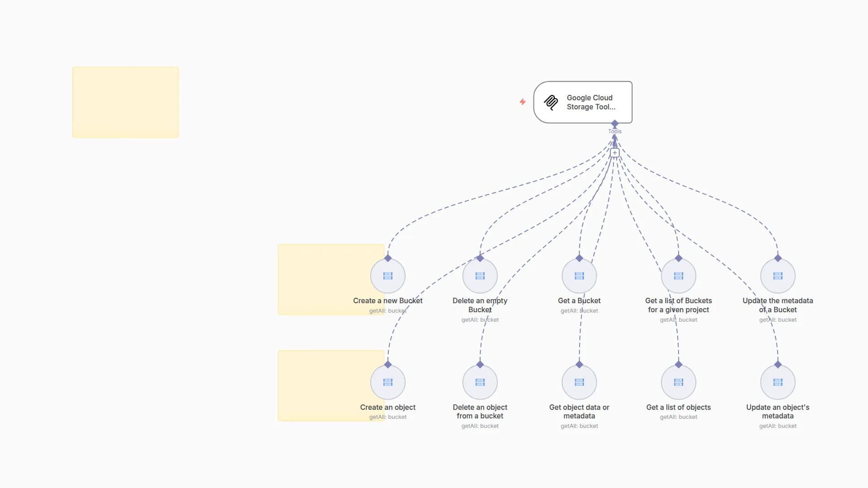Click the orange lightning execute icon
The height and width of the screenshot is (488, 868).
click(x=523, y=102)
